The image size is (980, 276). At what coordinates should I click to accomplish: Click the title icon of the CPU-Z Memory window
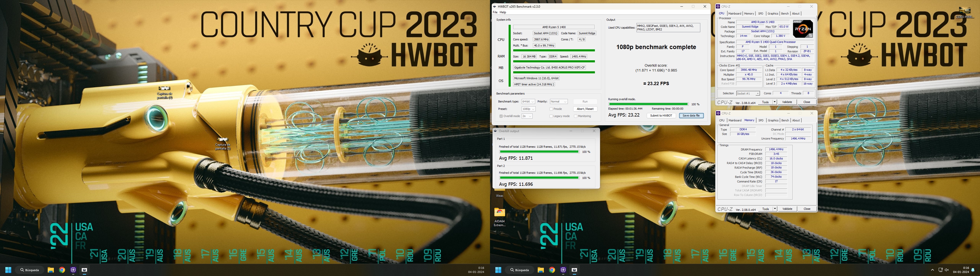point(718,113)
